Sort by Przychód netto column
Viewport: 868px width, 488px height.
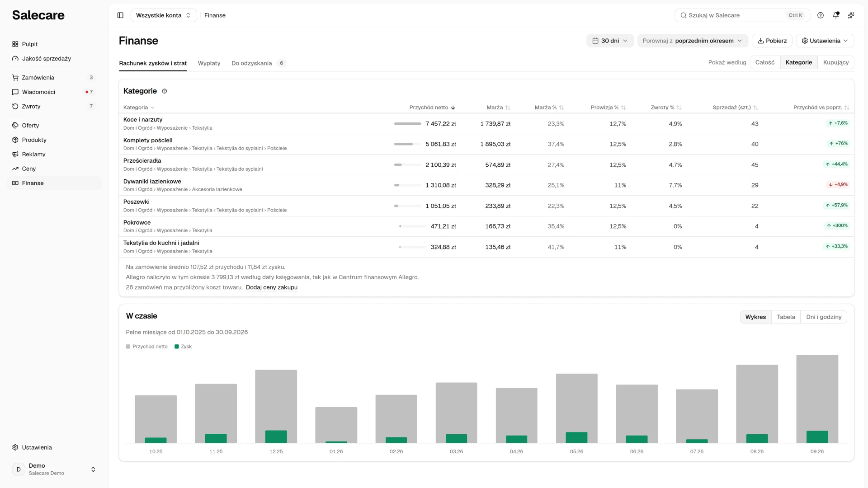[x=432, y=108]
